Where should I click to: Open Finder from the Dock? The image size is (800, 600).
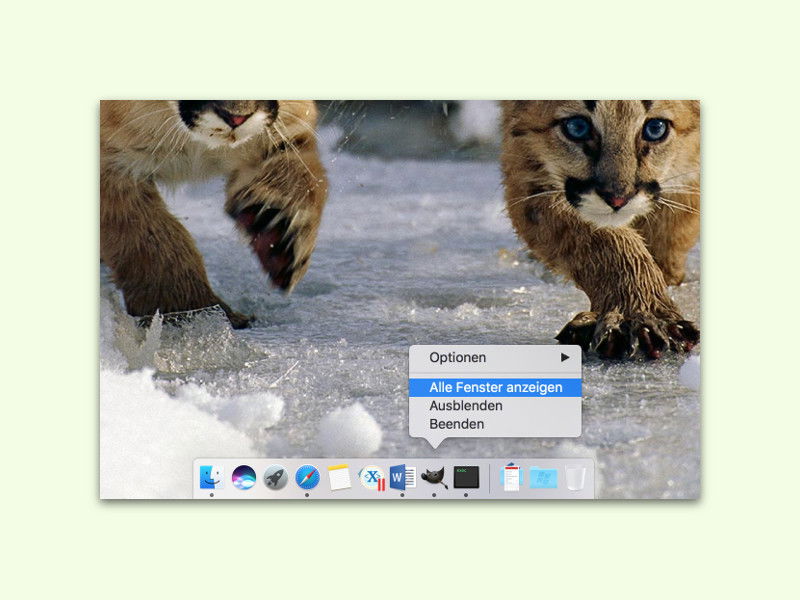point(211,478)
